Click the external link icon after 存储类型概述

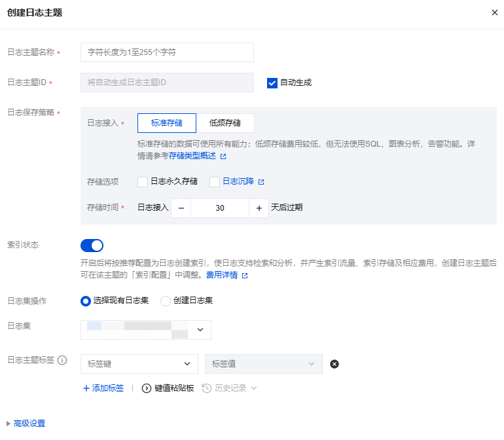(x=223, y=156)
